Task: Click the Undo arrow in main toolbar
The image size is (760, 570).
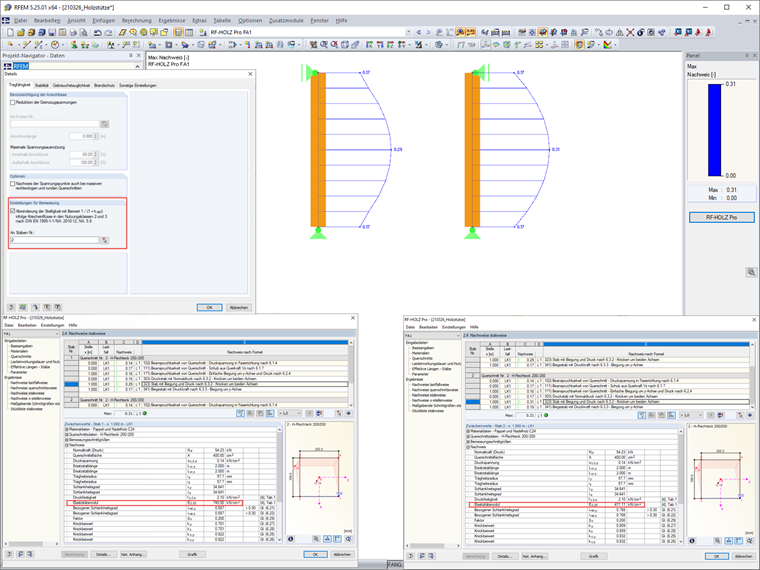Action: coord(97,32)
